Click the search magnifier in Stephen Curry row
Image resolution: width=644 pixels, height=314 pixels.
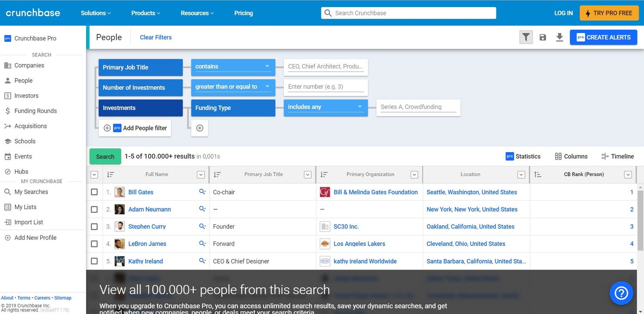click(202, 226)
